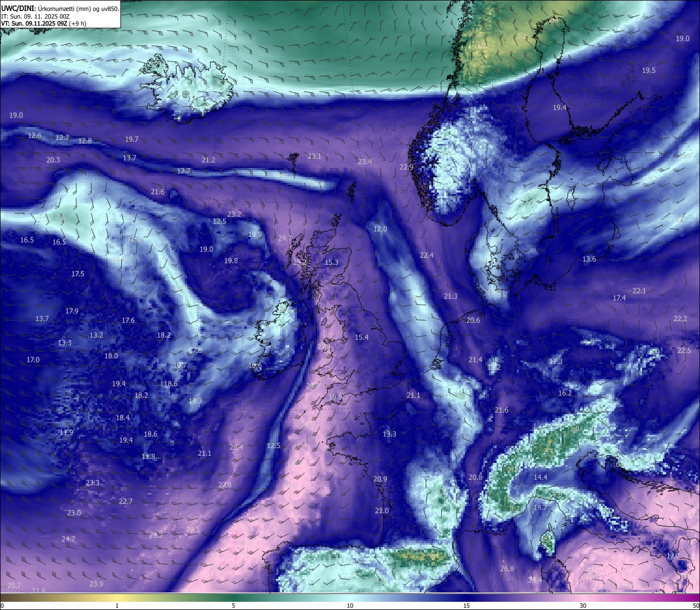Click the map value 19.7
Viewport: 700px width, 610px height.
pos(132,140)
